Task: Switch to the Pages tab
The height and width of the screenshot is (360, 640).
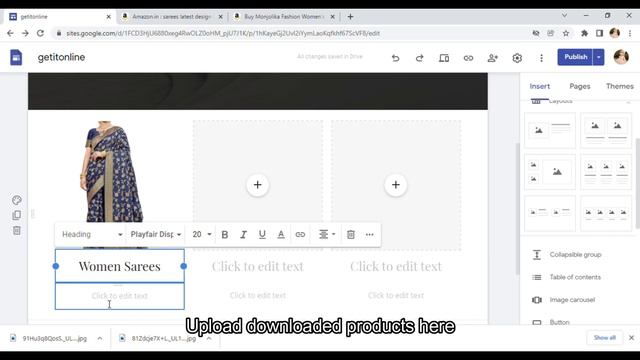Action: (580, 86)
